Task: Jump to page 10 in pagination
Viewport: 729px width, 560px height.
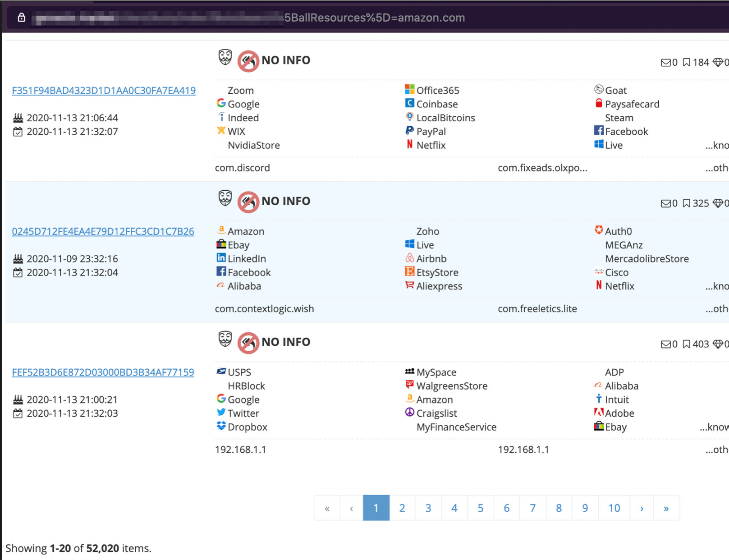Action: [x=614, y=508]
